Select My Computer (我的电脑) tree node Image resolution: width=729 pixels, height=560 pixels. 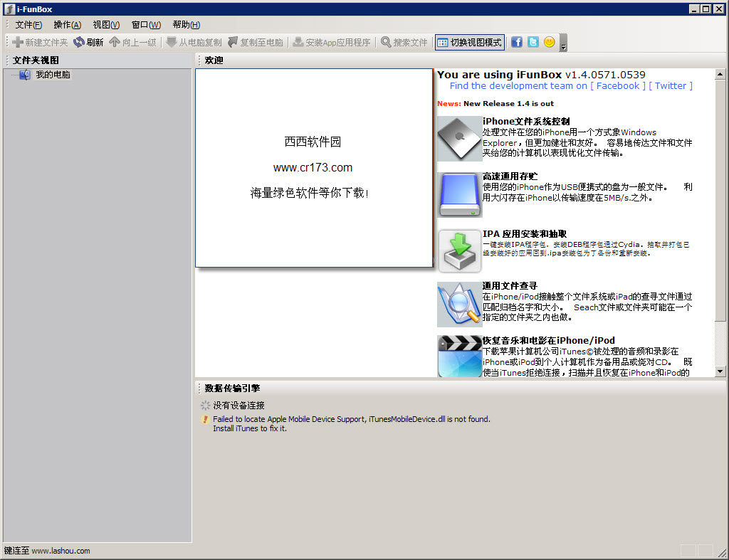[53, 75]
